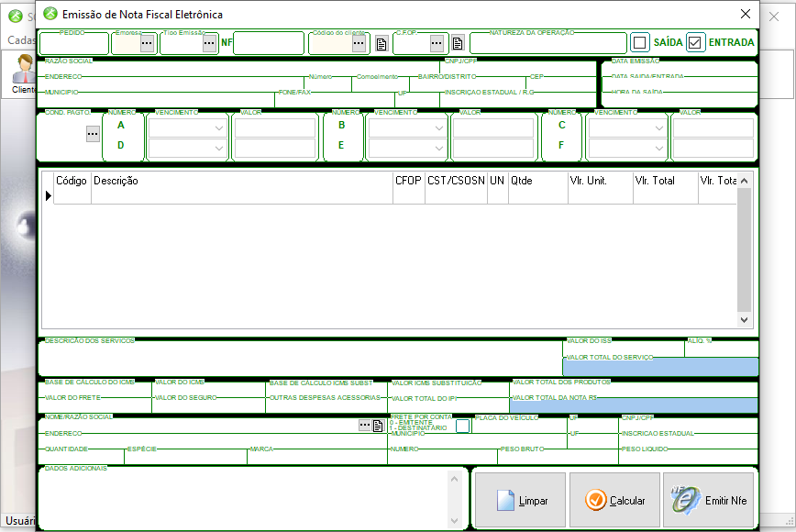Click the Valor field for parcel A
The width and height of the screenshot is (796, 532).
coord(274,127)
